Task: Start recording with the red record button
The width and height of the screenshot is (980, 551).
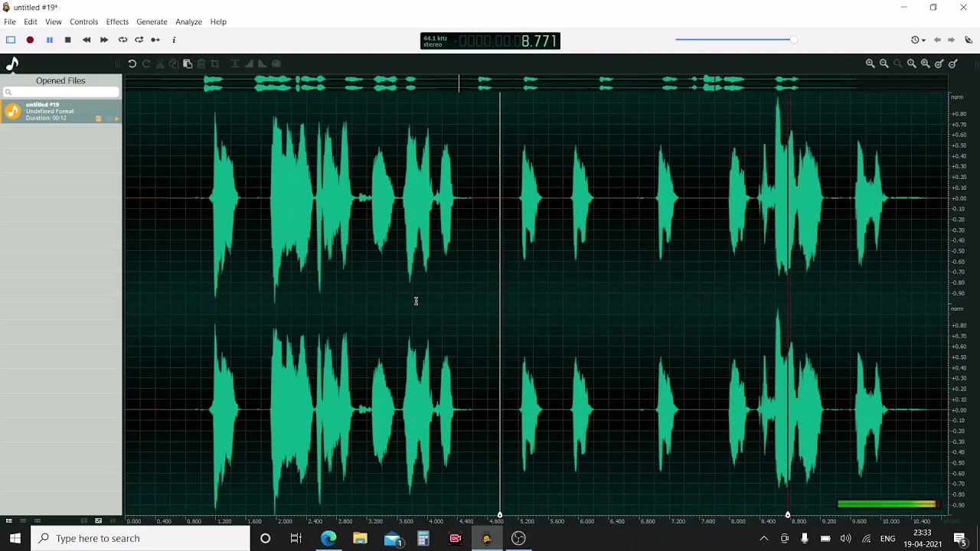Action: click(x=30, y=40)
